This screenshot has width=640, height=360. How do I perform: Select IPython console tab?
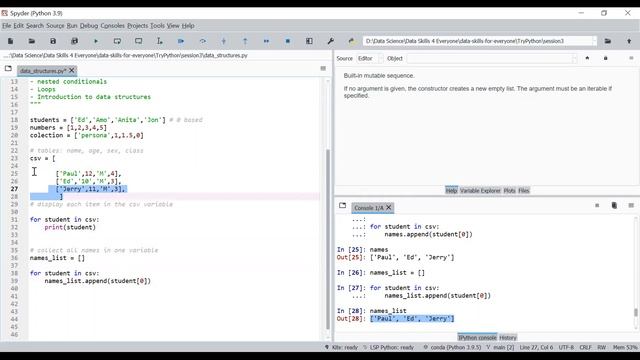(477, 338)
